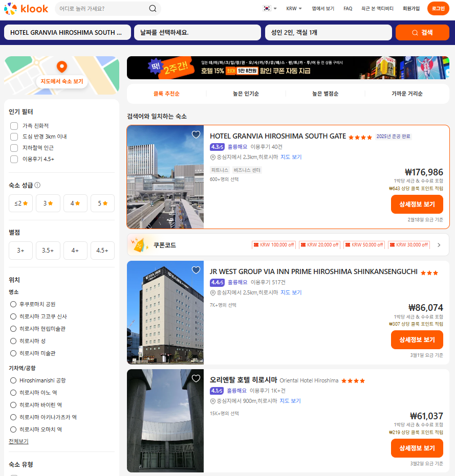Select 히로시마 바이린 역 radio option

pyautogui.click(x=13, y=405)
